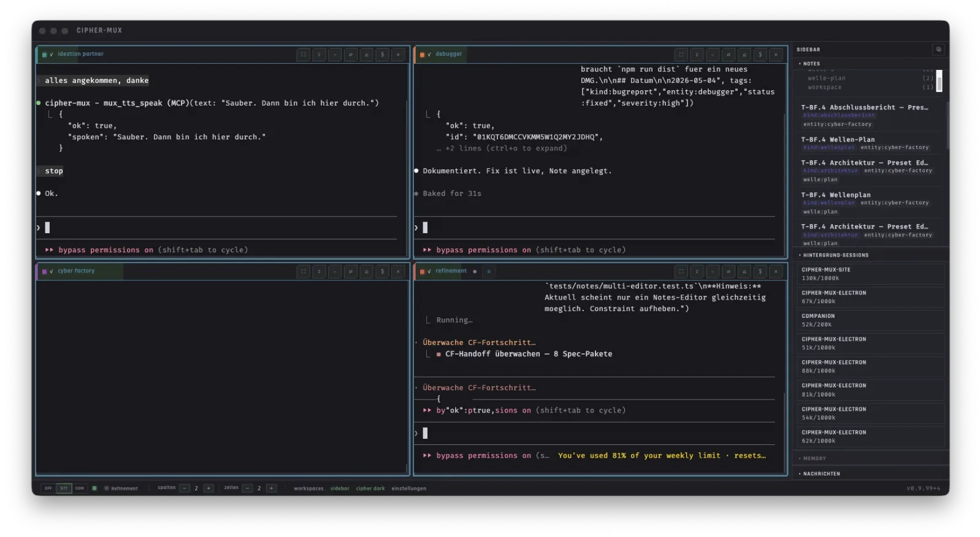The height and width of the screenshot is (537, 980).
Task: Open workspaces in the status bar
Action: (308, 489)
